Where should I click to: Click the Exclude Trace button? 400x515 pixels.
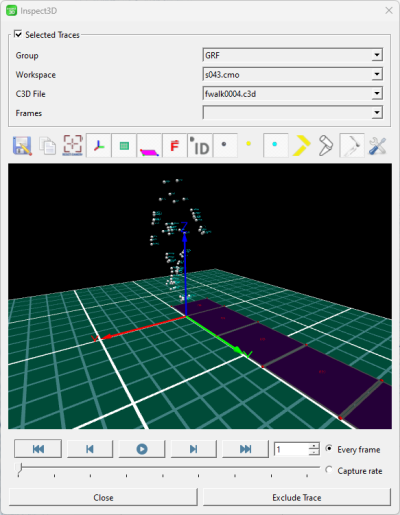pos(297,497)
